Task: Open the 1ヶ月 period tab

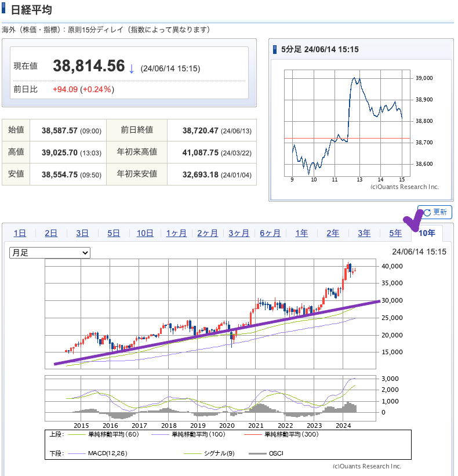Action: pyautogui.click(x=176, y=233)
